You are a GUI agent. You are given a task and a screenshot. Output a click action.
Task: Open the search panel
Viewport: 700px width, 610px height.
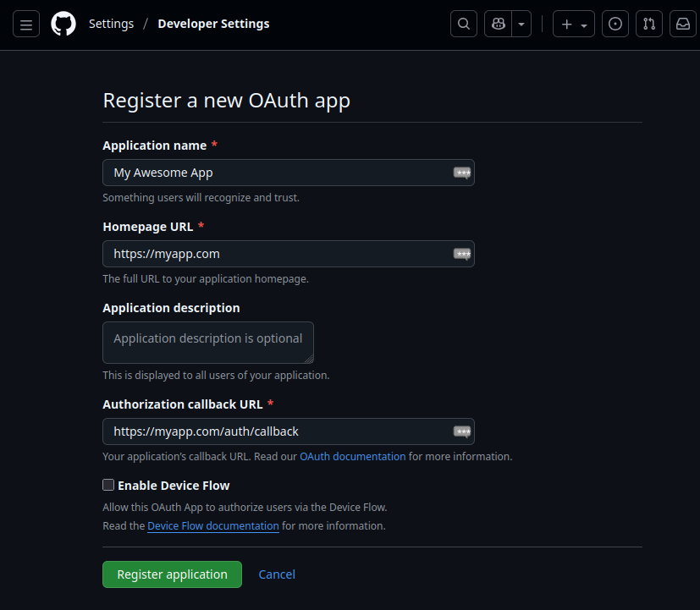(463, 24)
